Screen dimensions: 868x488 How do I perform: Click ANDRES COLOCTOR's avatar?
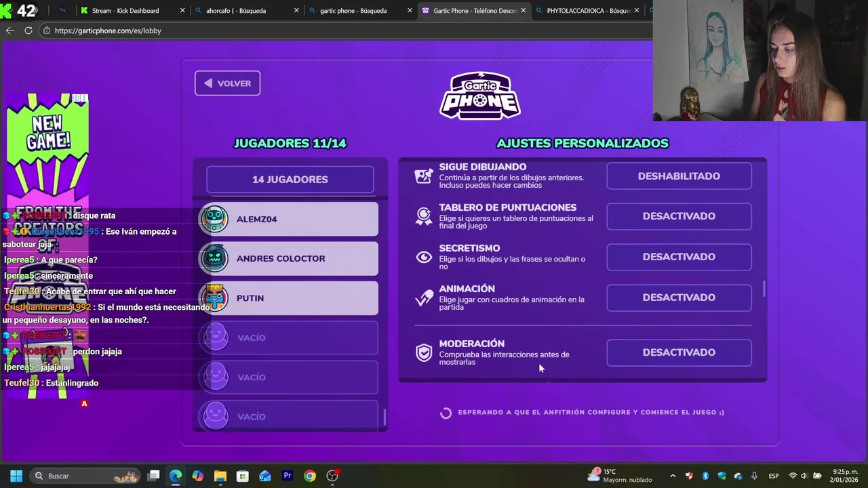215,258
